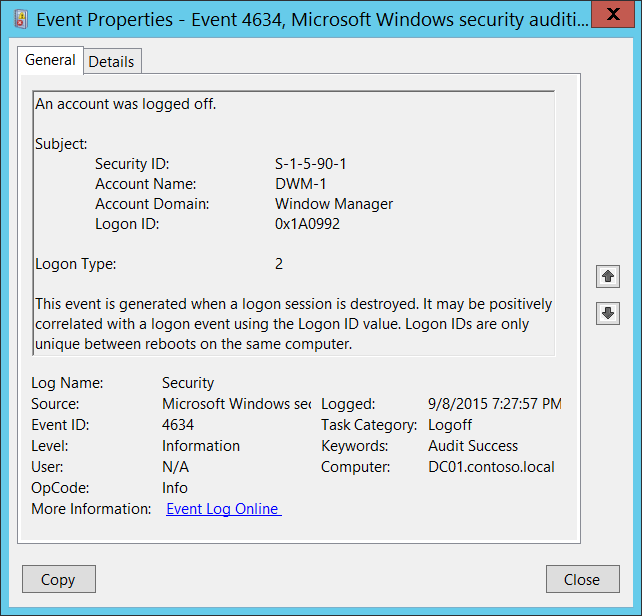642x616 pixels.
Task: Click the Account Name value DWM-1
Action: coord(300,184)
